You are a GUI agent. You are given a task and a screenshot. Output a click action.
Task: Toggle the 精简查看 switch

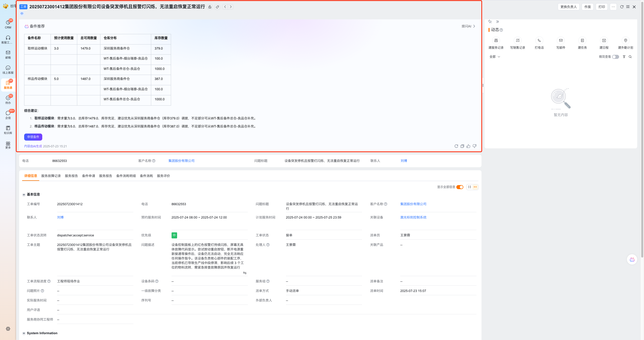(615, 57)
